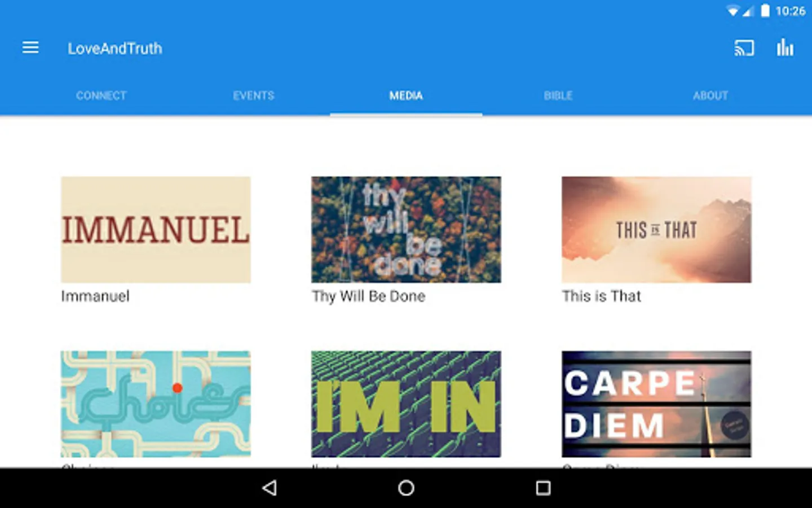The height and width of the screenshot is (508, 812).
Task: Open the Thy Will Be Done artwork
Action: (406, 230)
